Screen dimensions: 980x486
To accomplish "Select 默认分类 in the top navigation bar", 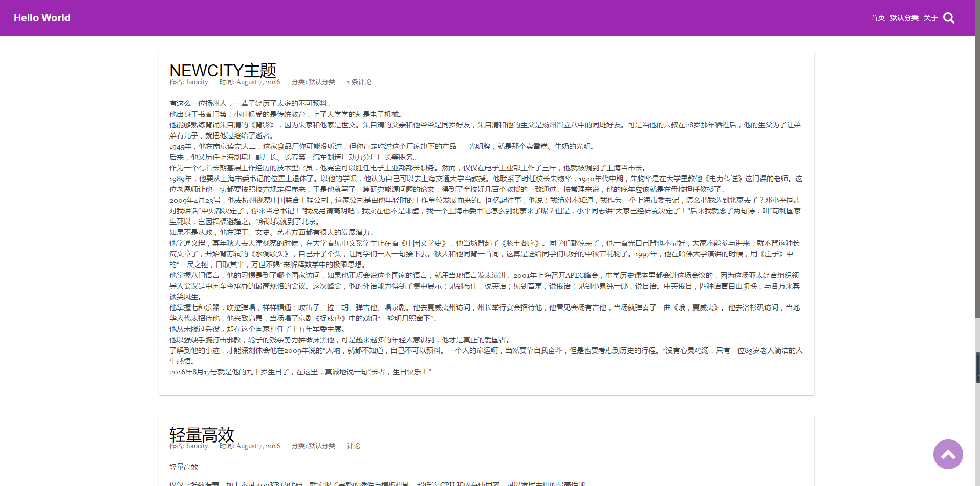I will point(904,18).
